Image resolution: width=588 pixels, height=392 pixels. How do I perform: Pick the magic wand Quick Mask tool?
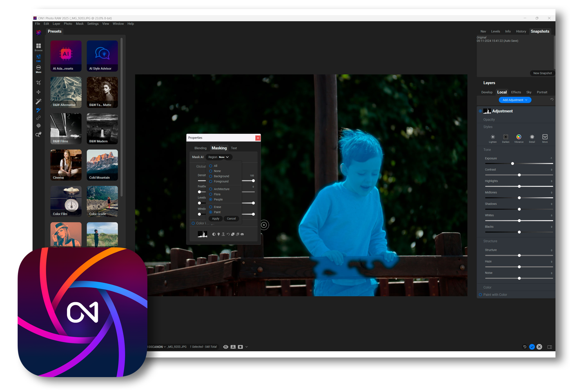38,102
